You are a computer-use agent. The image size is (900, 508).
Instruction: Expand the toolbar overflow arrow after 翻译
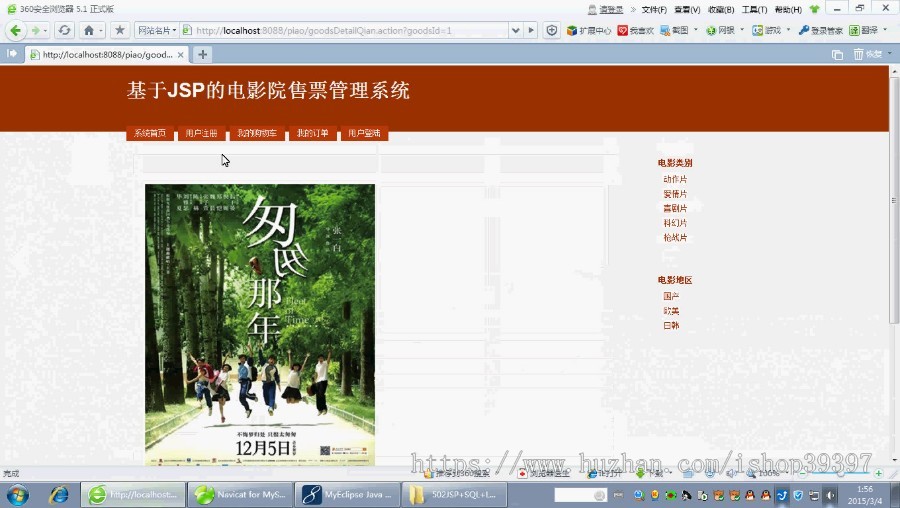coord(885,30)
